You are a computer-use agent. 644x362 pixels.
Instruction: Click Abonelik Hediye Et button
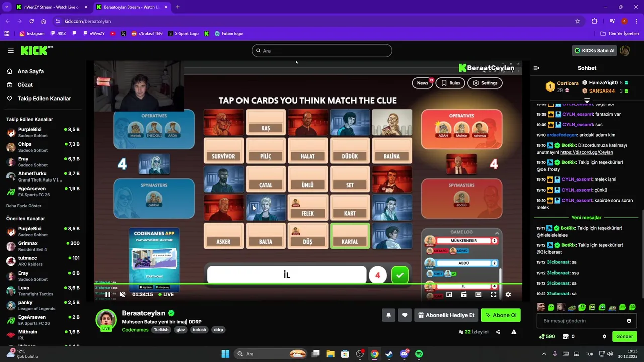click(446, 315)
